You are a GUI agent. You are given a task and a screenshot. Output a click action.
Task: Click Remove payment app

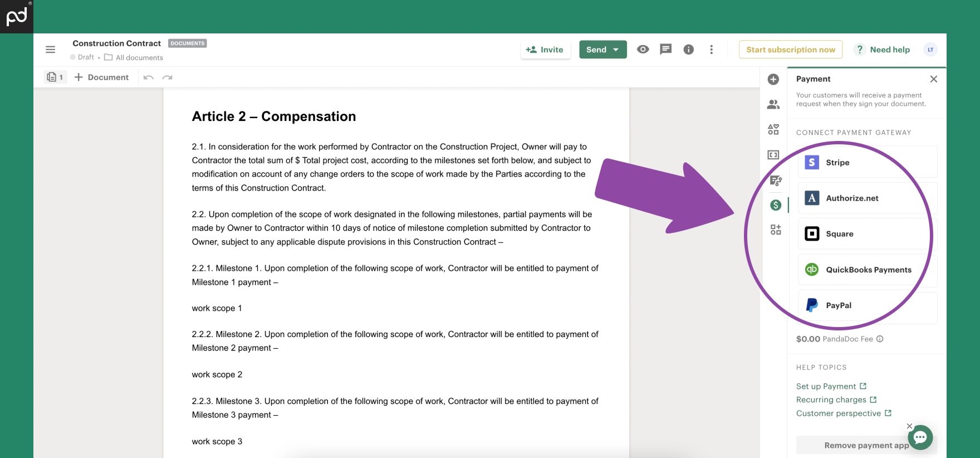pos(866,445)
